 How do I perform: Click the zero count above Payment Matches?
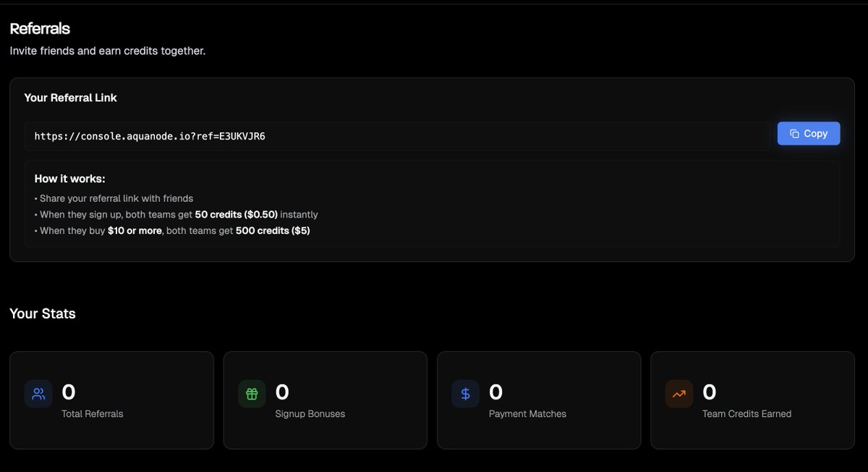coord(495,392)
